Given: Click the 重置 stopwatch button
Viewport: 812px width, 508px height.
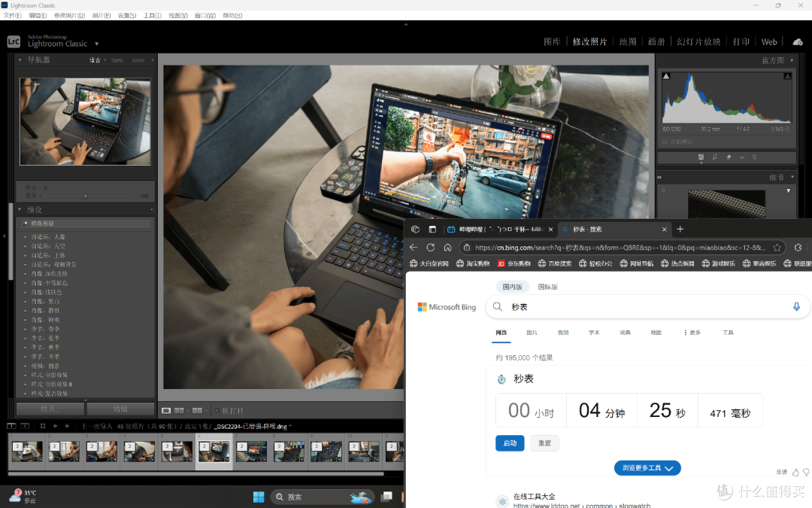Looking at the screenshot, I should [544, 443].
